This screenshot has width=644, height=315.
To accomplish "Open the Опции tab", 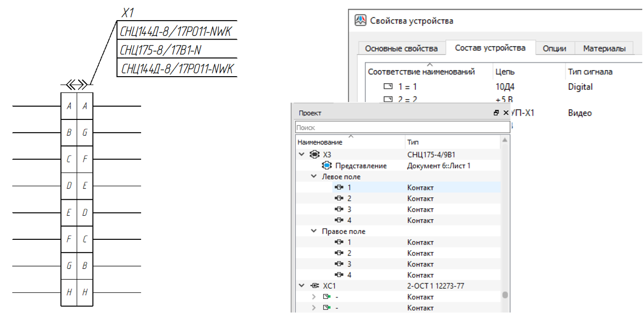I will [554, 48].
